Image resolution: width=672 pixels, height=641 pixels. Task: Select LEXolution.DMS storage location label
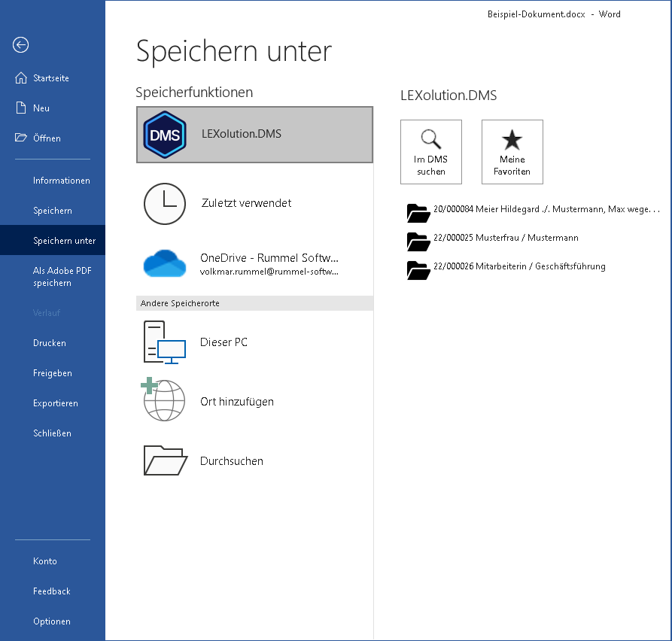pyautogui.click(x=242, y=134)
